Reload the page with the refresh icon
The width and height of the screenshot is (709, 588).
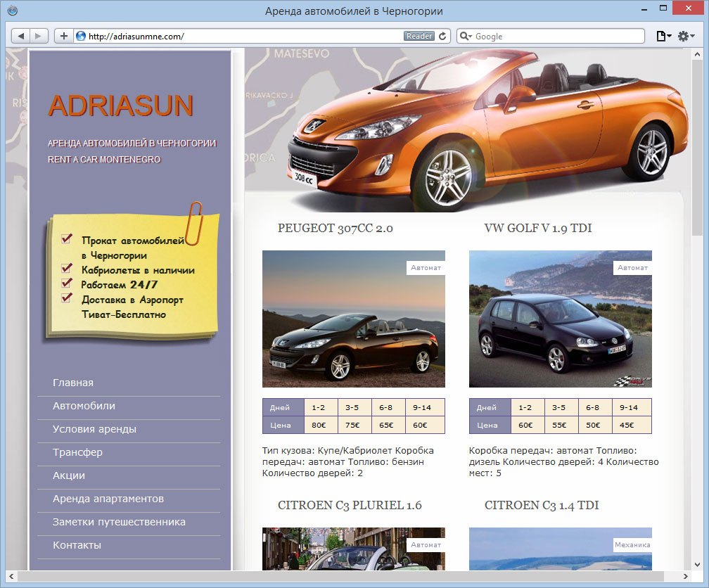[442, 36]
